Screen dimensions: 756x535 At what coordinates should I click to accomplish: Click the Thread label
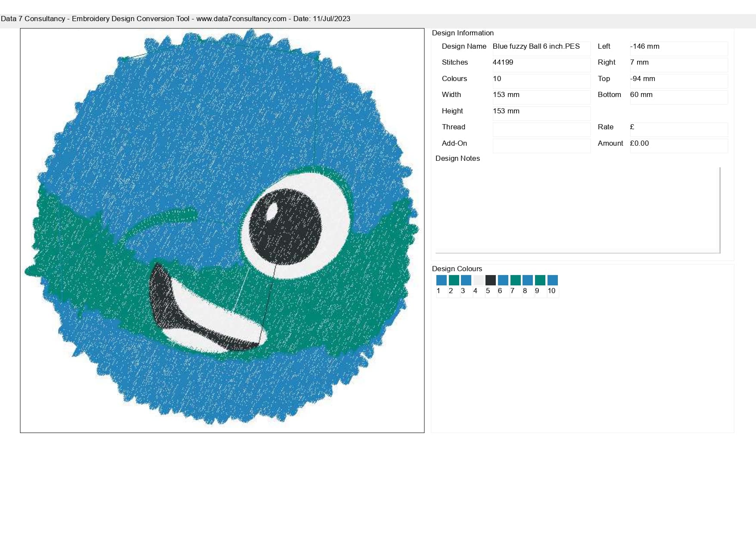click(453, 127)
